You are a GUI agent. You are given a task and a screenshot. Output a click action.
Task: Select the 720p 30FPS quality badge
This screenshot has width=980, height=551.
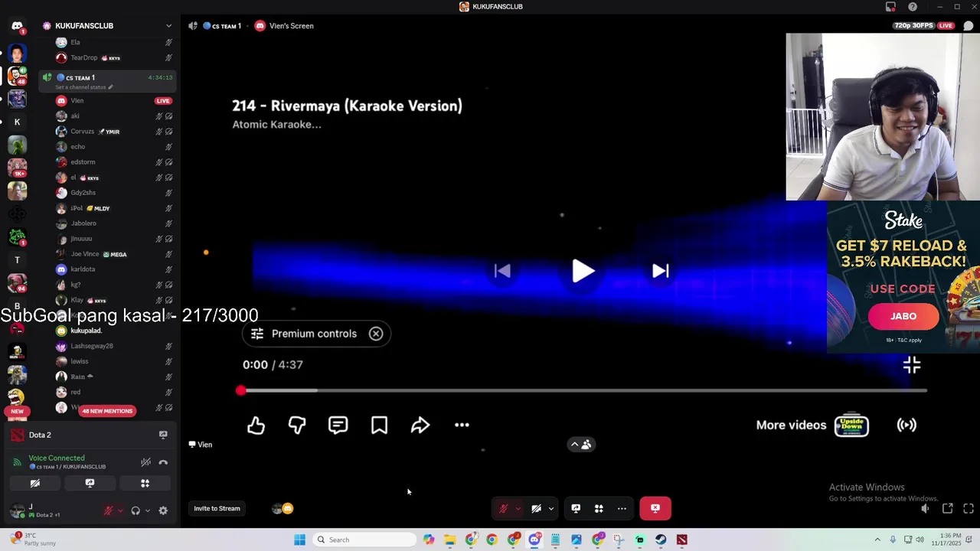pos(914,26)
